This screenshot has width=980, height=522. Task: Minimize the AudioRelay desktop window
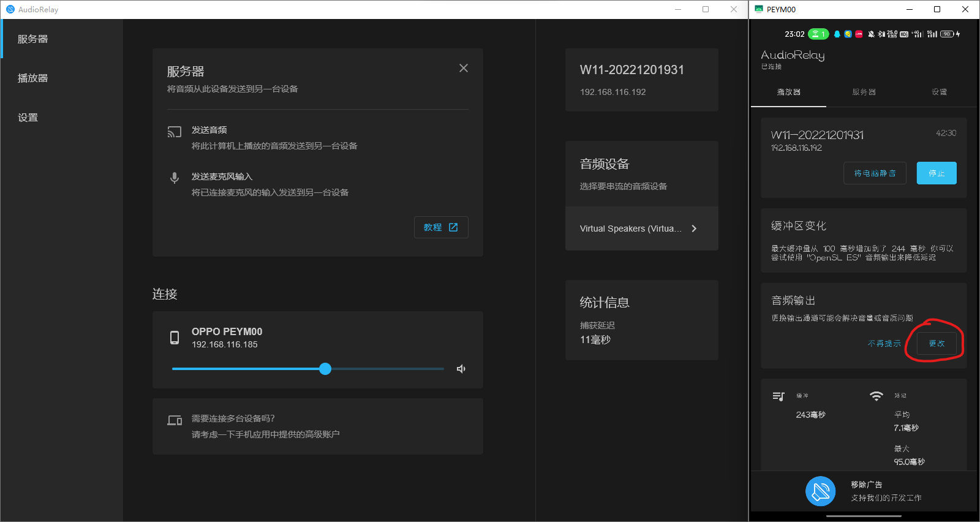point(678,9)
